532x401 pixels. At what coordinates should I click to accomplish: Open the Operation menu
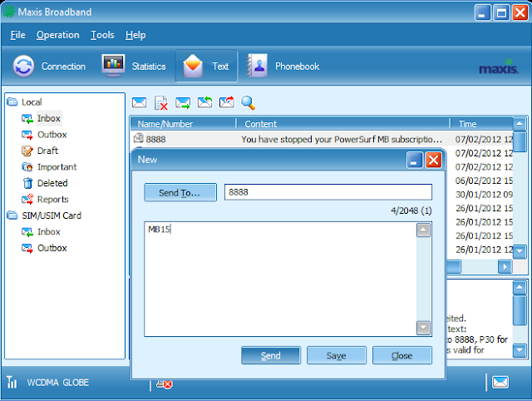point(57,35)
